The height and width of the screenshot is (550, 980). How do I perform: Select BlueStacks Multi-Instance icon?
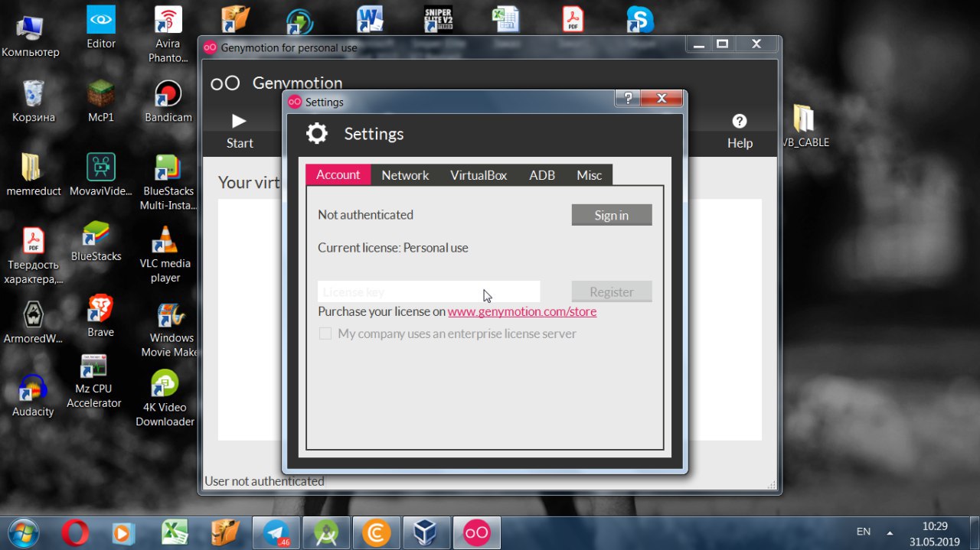point(168,183)
